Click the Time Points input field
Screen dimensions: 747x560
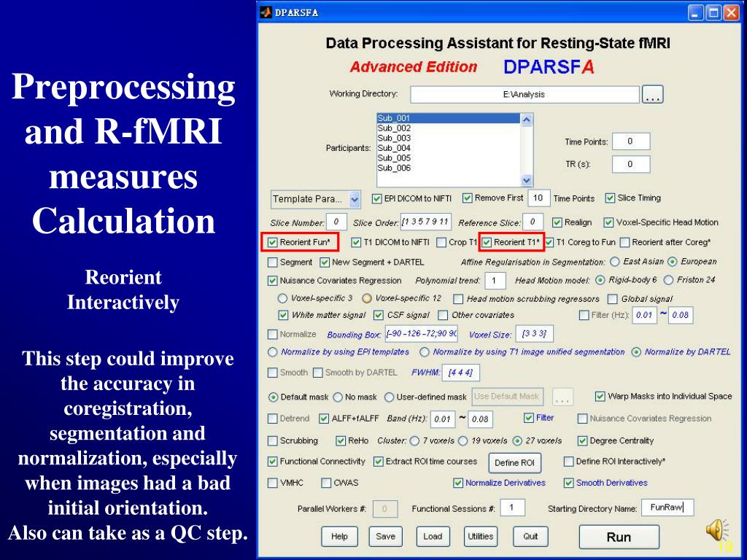(x=631, y=141)
